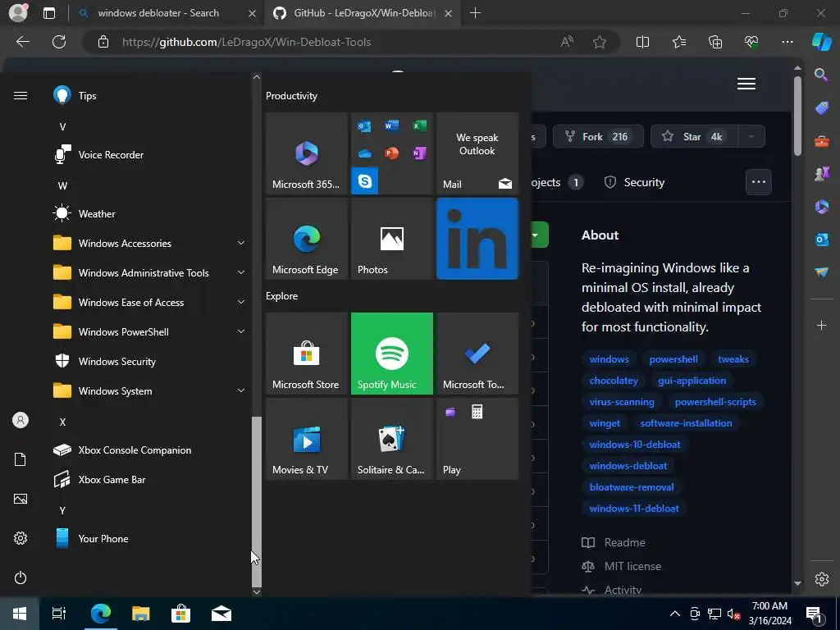Jump to letter V in app list

pos(62,127)
